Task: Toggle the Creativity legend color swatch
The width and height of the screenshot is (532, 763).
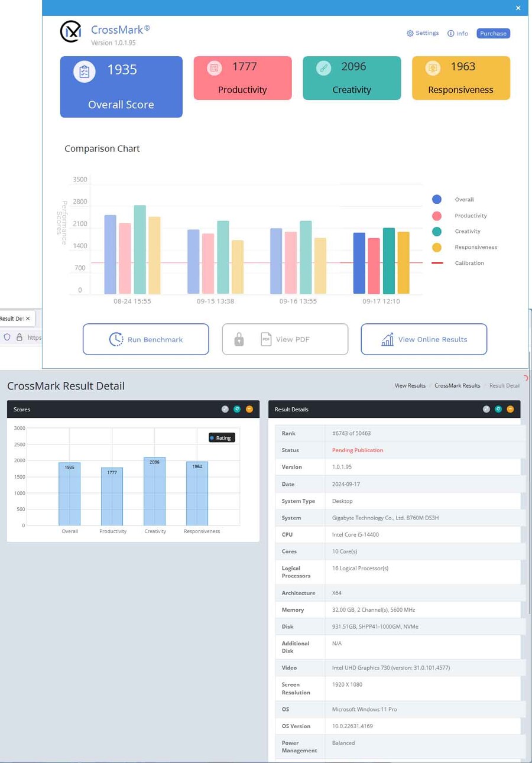Action: pos(437,232)
